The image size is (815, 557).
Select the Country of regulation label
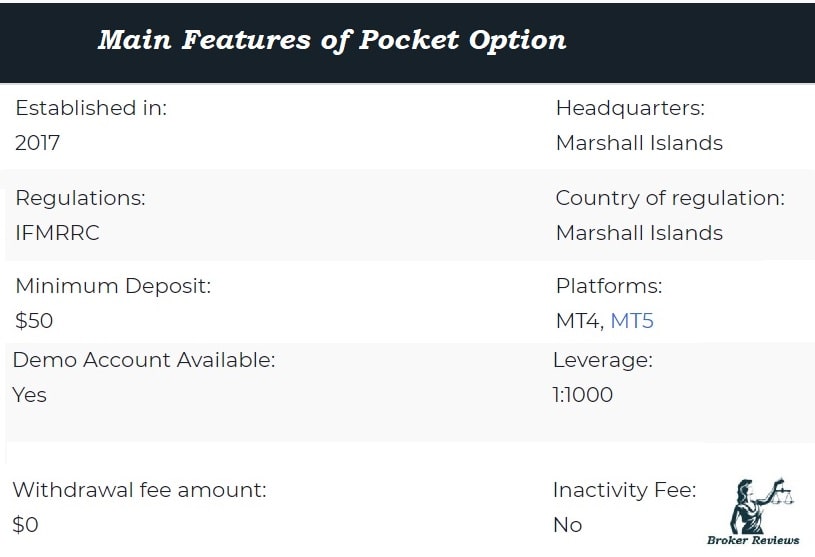click(x=670, y=198)
